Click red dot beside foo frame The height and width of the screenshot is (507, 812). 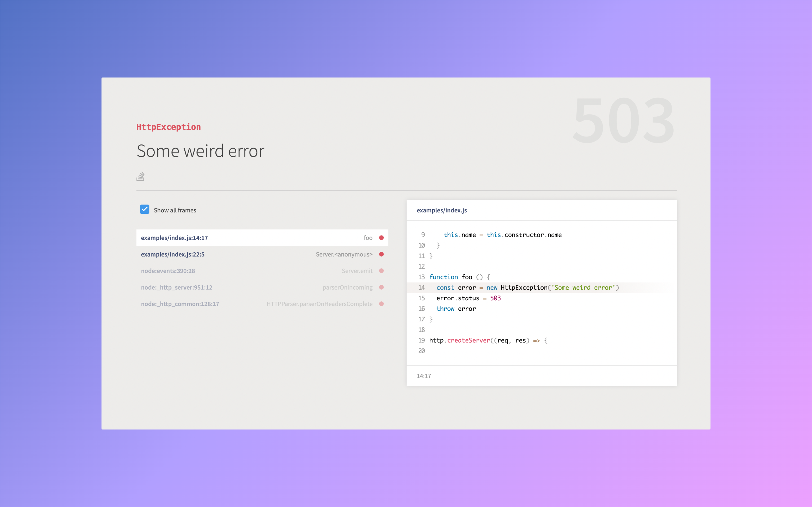381,238
